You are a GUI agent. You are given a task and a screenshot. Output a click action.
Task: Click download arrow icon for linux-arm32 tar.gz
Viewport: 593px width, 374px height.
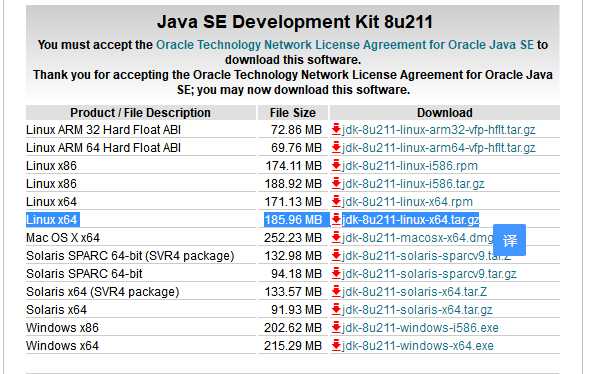coord(336,130)
